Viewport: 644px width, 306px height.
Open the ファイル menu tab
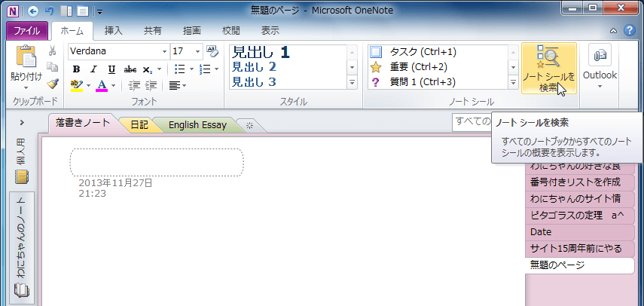27,31
